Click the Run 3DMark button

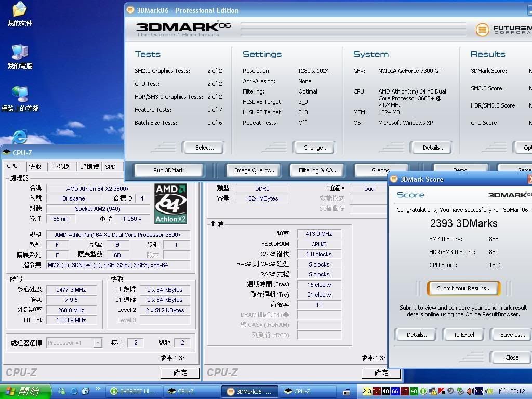[169, 170]
